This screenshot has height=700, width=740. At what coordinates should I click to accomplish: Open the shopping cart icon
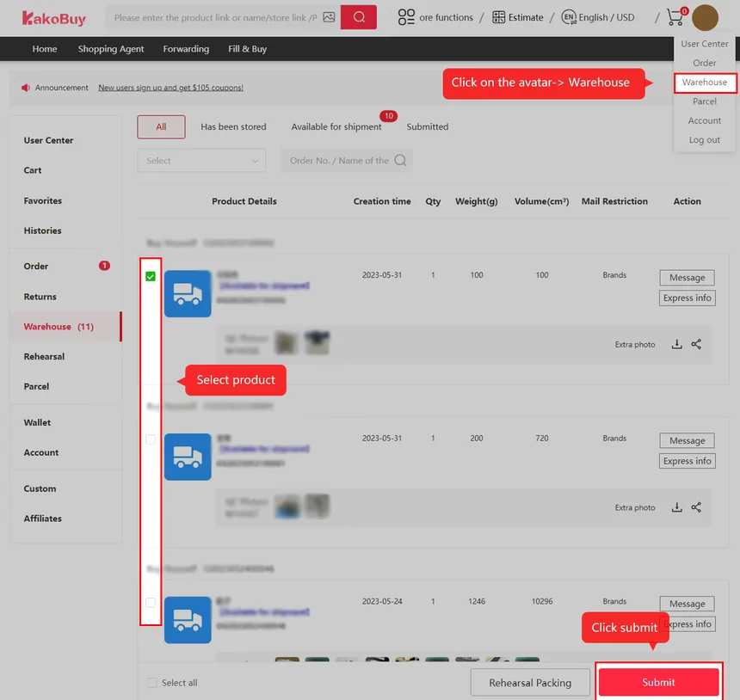click(675, 17)
